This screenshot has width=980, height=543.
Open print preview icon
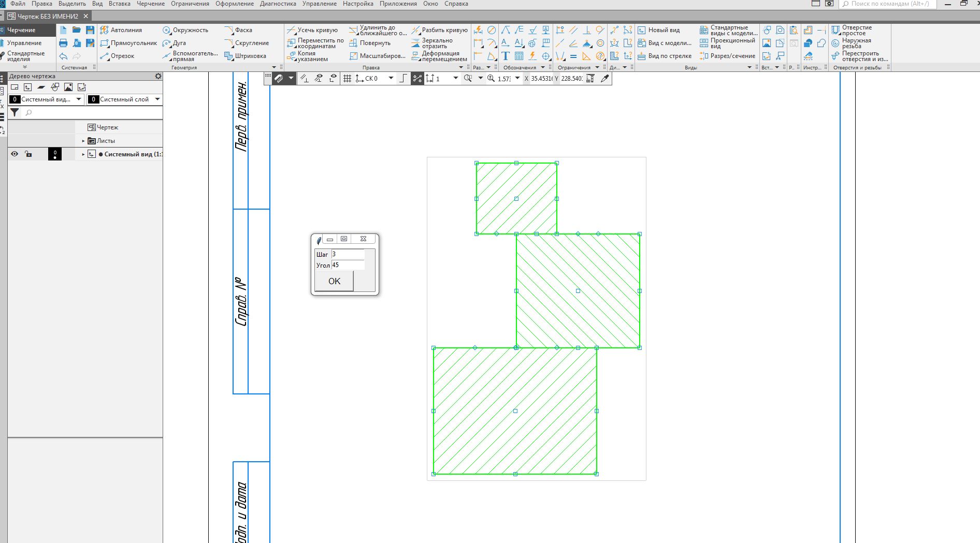[77, 43]
